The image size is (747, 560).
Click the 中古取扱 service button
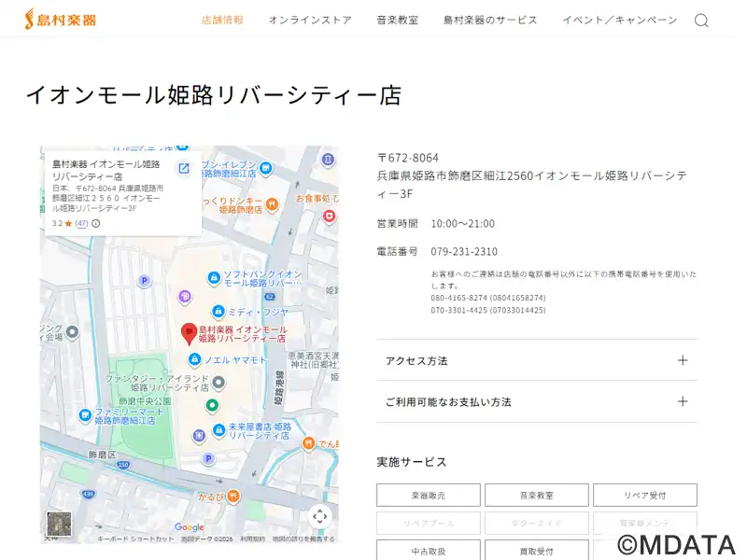tap(429, 551)
